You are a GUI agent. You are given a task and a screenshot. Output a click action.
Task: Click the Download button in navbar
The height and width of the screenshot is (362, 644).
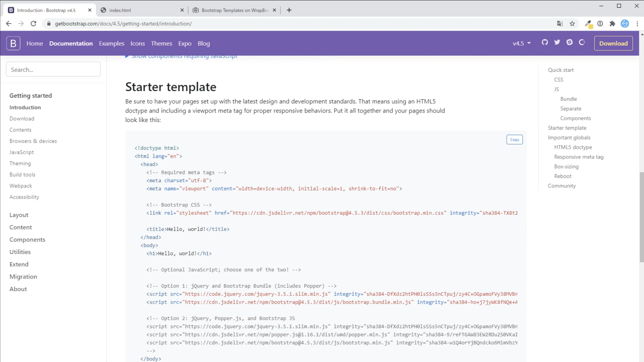[x=613, y=43]
